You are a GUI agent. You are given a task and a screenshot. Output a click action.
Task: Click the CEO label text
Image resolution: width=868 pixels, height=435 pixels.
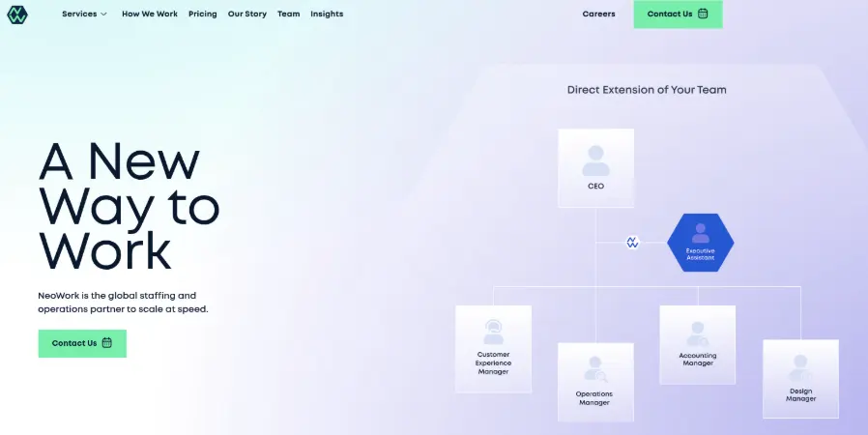[595, 186]
